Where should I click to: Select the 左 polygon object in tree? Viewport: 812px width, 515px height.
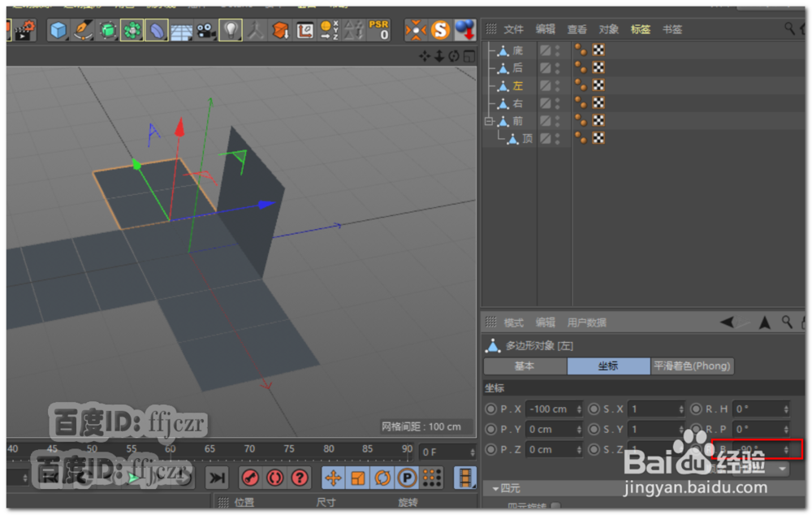pyautogui.click(x=517, y=85)
